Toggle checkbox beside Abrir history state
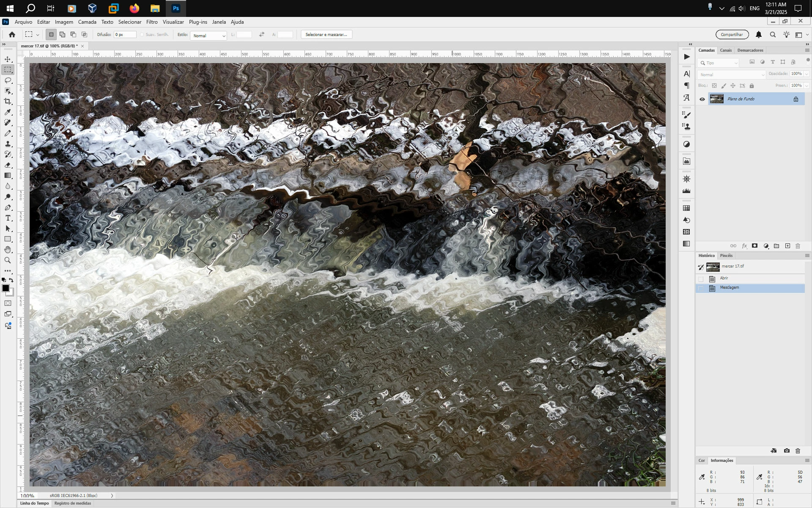The width and height of the screenshot is (812, 508). (x=701, y=279)
